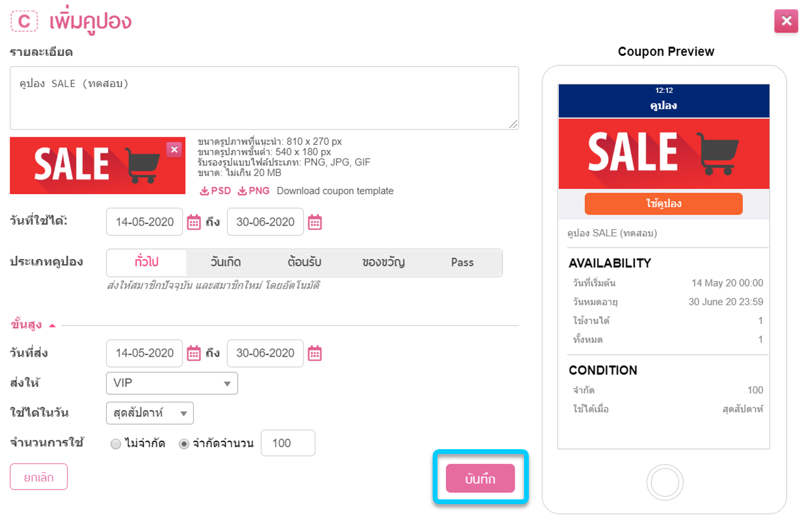Download the PSD coupon template
812x521 pixels.
click(216, 191)
